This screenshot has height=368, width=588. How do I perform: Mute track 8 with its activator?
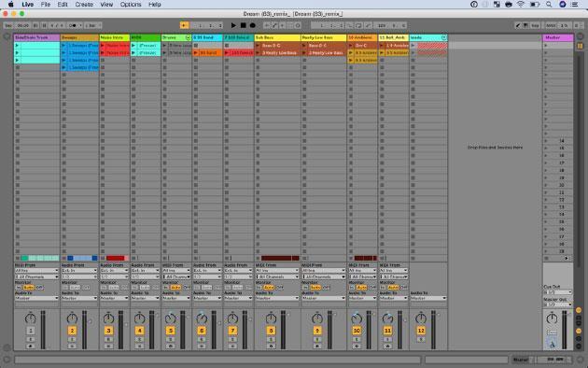click(271, 331)
